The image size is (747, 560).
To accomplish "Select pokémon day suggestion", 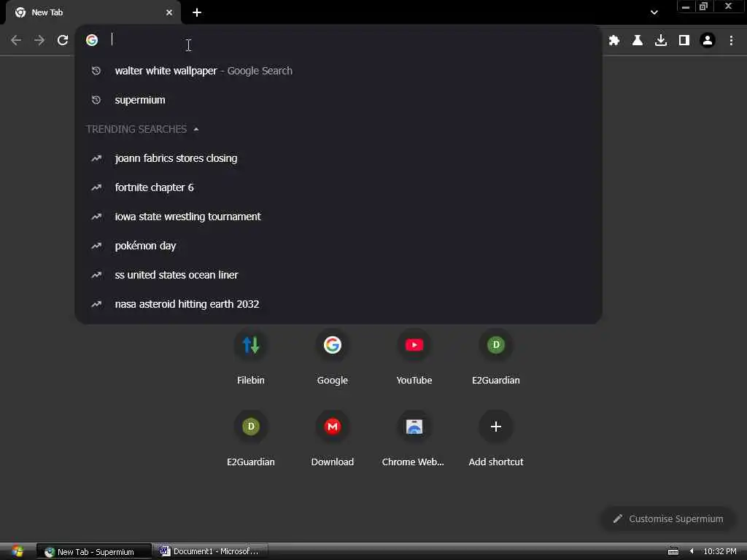I will 338,246.
